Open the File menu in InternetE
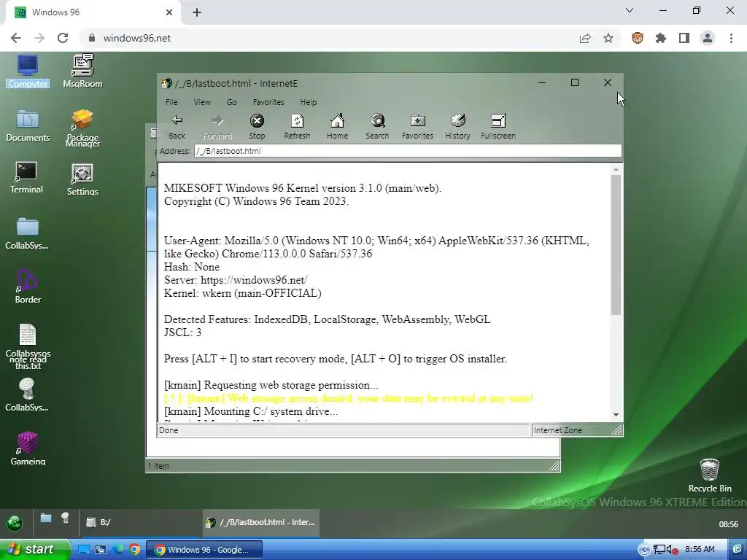Screen dimensions: 747x560 coord(171,102)
